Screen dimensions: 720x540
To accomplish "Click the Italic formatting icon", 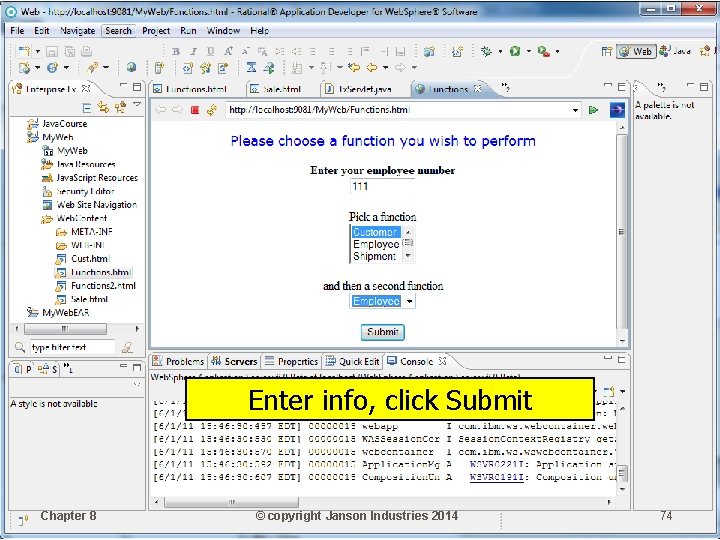I will pyautogui.click(x=193, y=51).
